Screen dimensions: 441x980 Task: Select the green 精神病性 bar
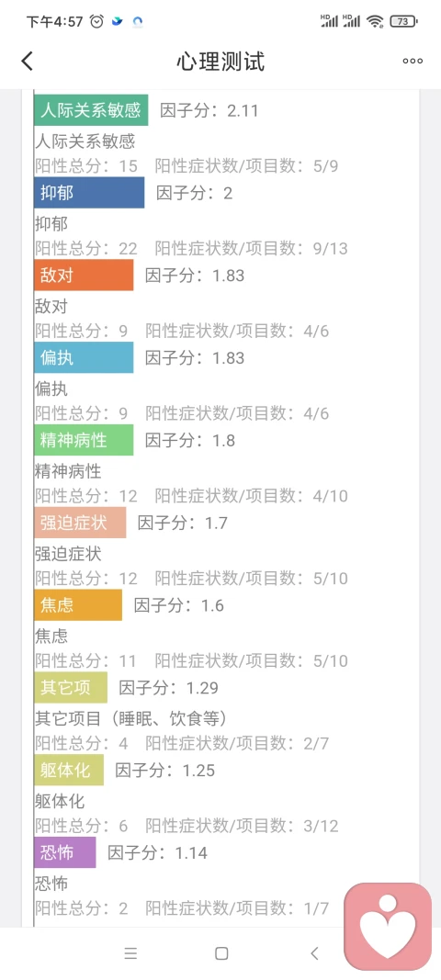pyautogui.click(x=84, y=440)
